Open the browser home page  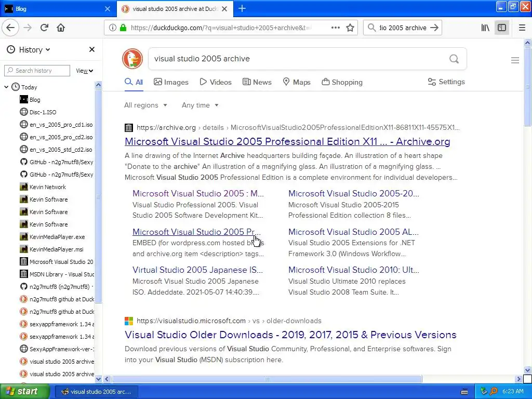pyautogui.click(x=61, y=28)
